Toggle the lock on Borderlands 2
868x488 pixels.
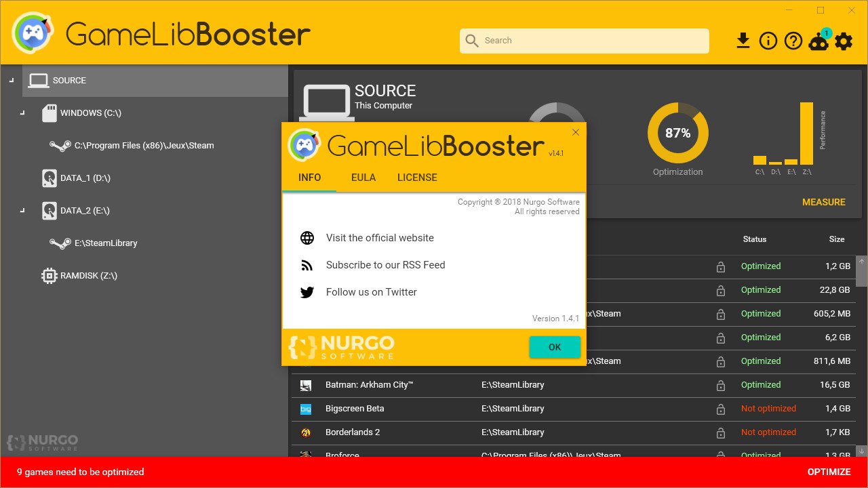[x=720, y=432]
